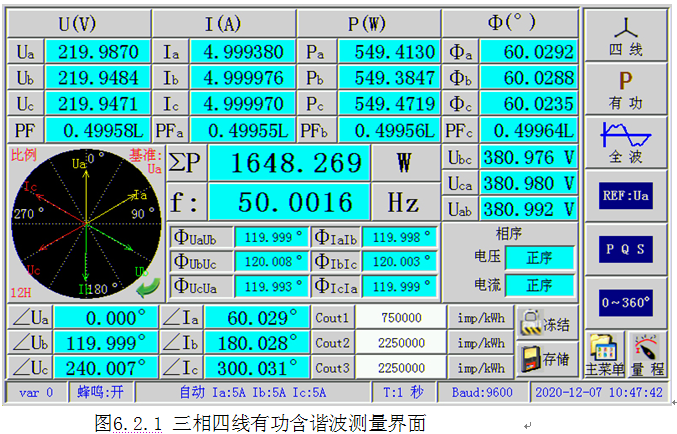Click the PFb value 0.49956L

point(389,130)
